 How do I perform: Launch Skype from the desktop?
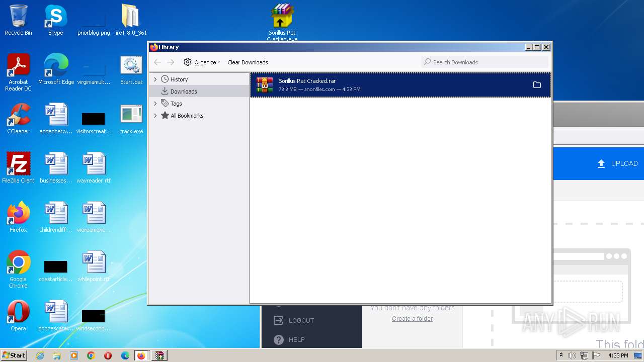point(55,20)
